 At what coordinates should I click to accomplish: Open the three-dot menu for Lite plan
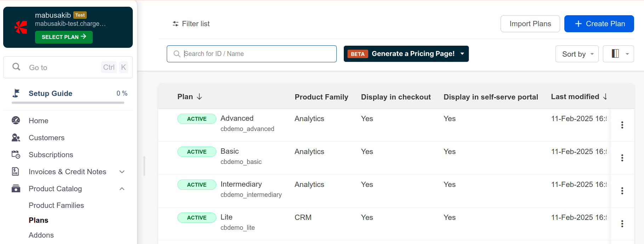point(622,224)
